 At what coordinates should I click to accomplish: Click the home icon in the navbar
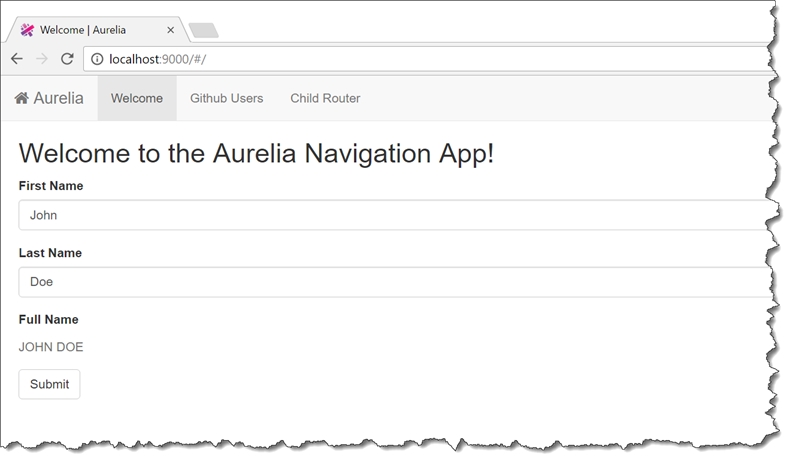(x=22, y=98)
